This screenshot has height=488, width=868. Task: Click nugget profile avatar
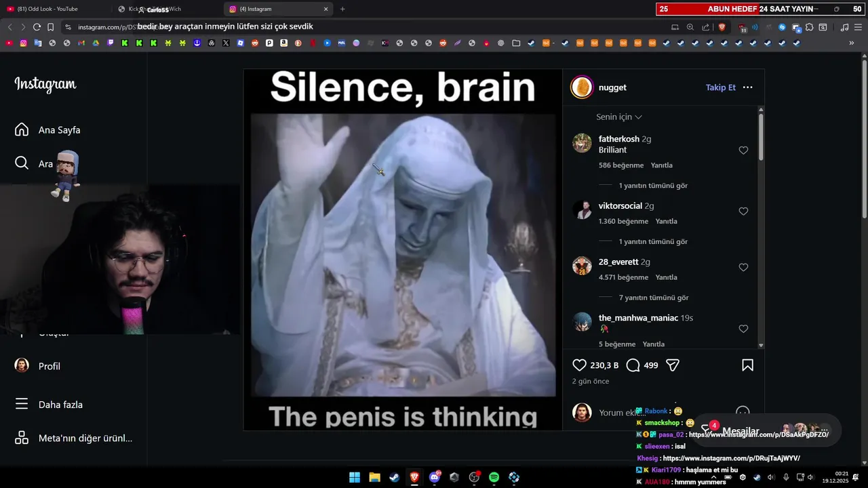[x=582, y=87]
